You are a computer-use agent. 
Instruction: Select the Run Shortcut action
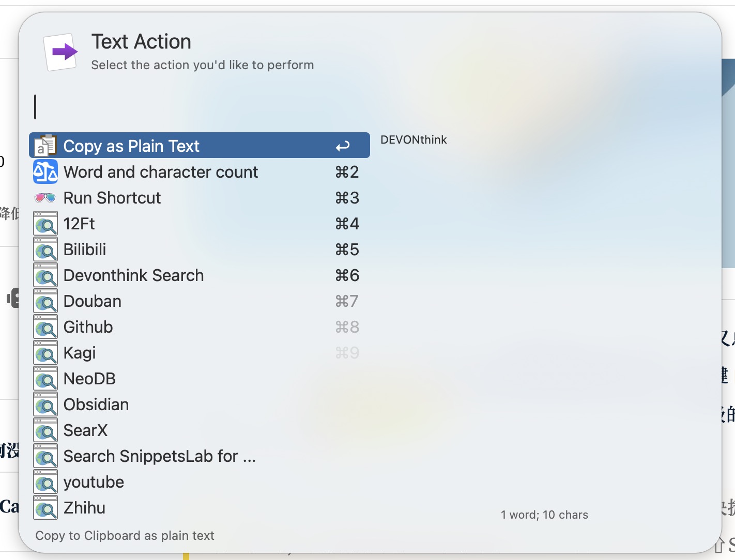112,198
